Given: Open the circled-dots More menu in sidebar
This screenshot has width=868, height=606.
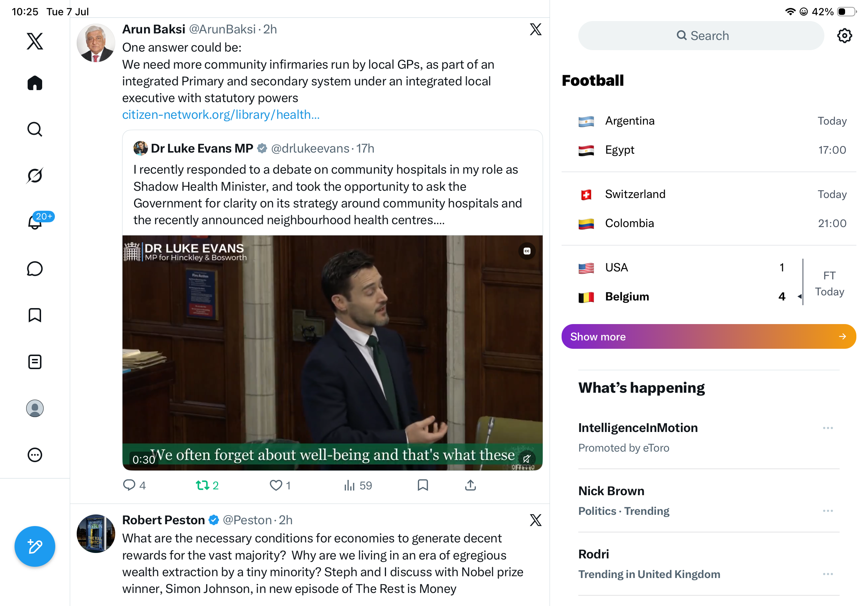Looking at the screenshot, I should (35, 455).
